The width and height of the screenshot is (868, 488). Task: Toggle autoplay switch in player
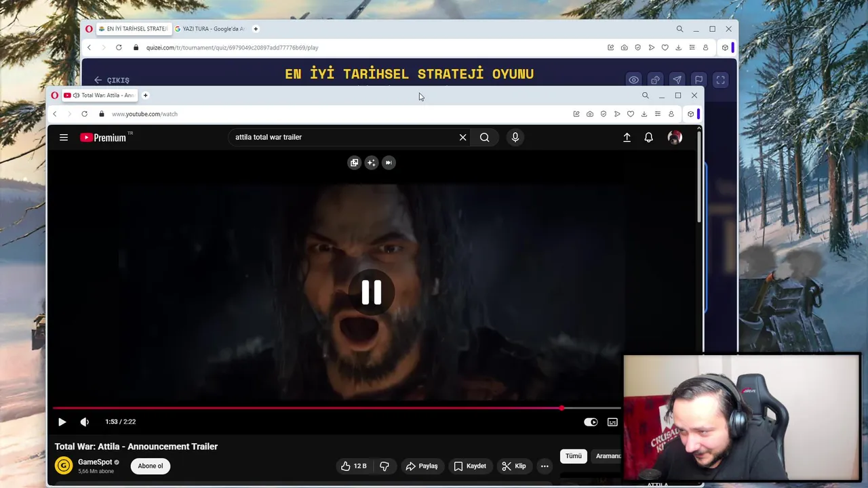(591, 422)
